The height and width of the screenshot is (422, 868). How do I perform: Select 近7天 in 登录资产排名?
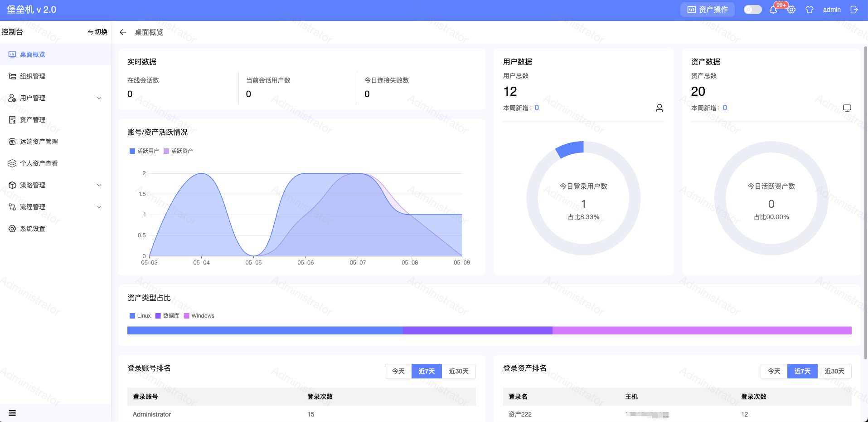tap(802, 371)
